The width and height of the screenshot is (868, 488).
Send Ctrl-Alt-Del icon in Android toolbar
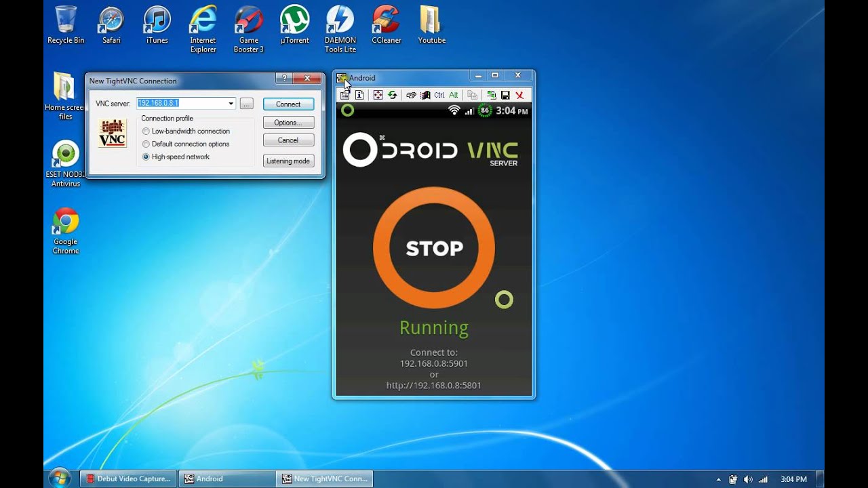pos(411,95)
